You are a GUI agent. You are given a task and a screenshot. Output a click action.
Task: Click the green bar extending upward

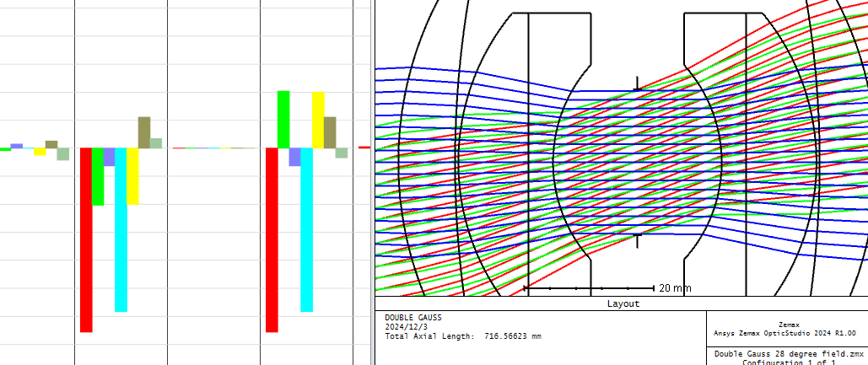283,119
